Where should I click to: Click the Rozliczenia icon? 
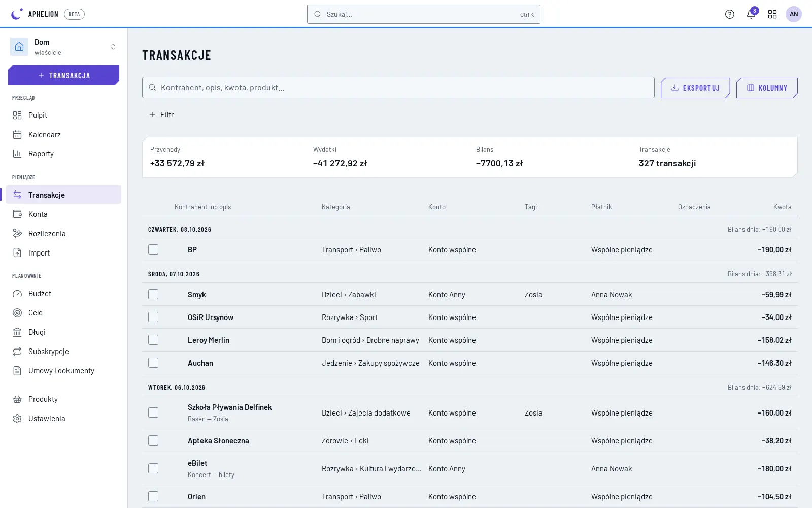(x=17, y=234)
